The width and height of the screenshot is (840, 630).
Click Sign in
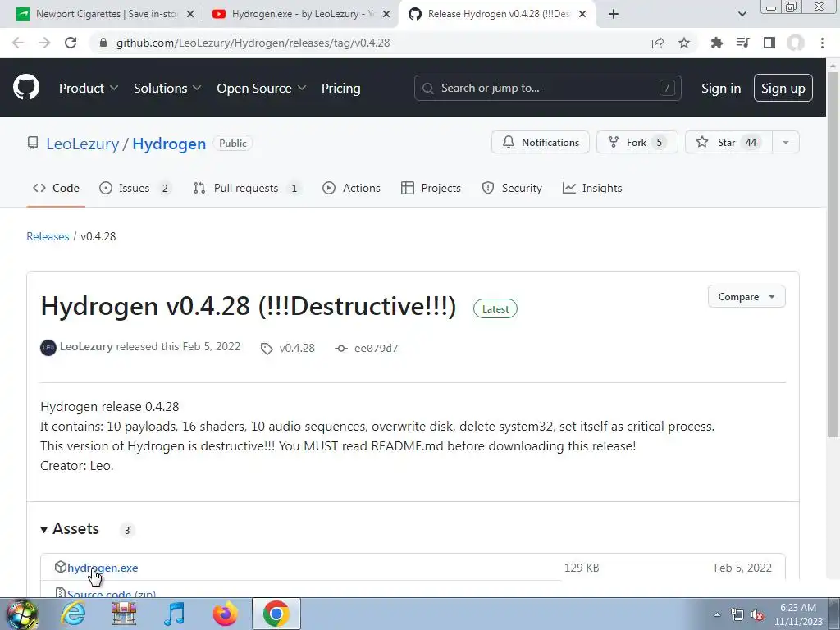tap(721, 88)
